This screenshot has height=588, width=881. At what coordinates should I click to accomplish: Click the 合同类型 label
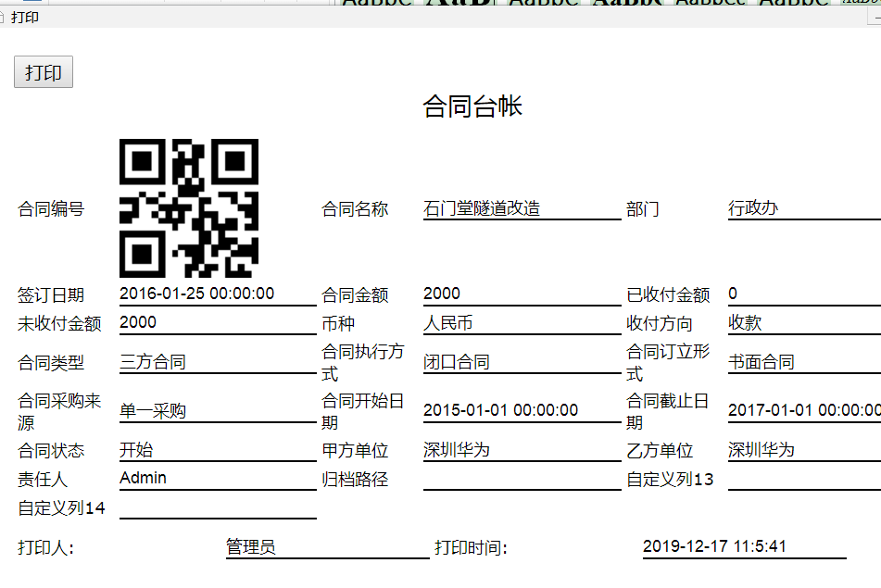tap(51, 363)
